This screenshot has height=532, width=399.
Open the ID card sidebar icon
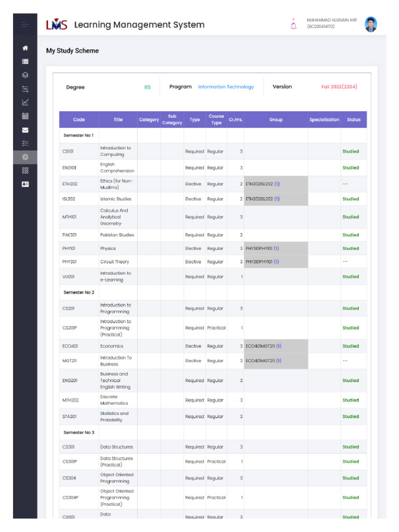pos(25,184)
